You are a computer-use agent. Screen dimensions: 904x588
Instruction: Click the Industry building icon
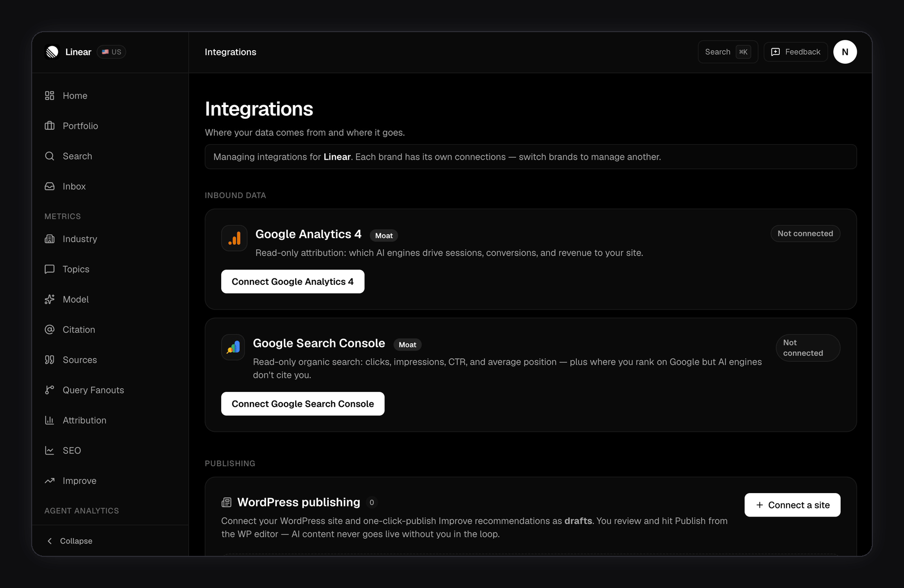pos(50,239)
